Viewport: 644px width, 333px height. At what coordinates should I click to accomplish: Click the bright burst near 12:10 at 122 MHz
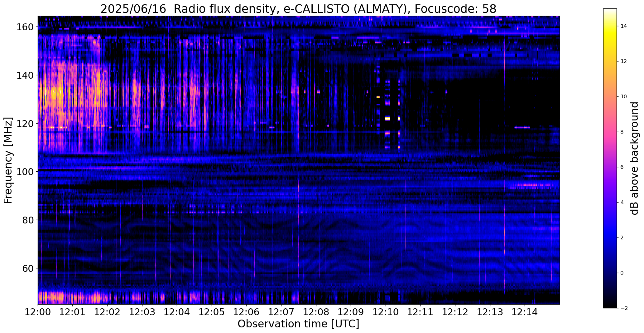(x=387, y=119)
